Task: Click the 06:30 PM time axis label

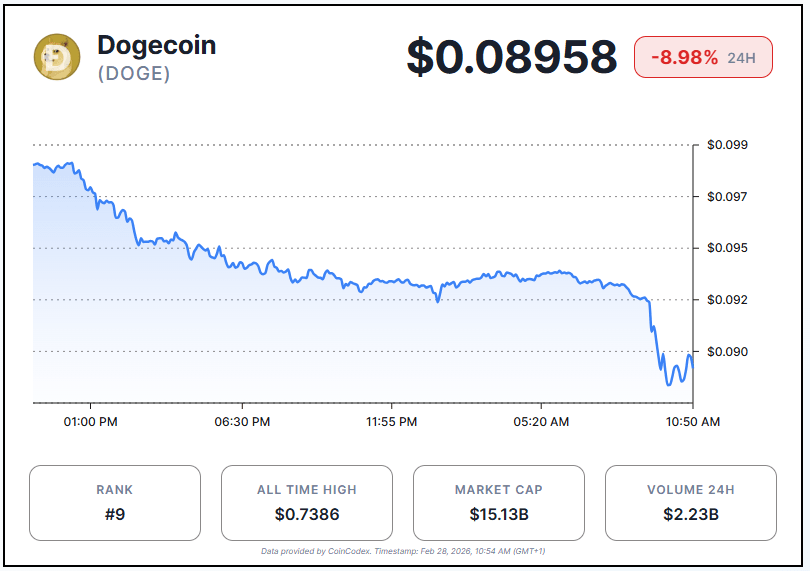Action: pyautogui.click(x=242, y=422)
